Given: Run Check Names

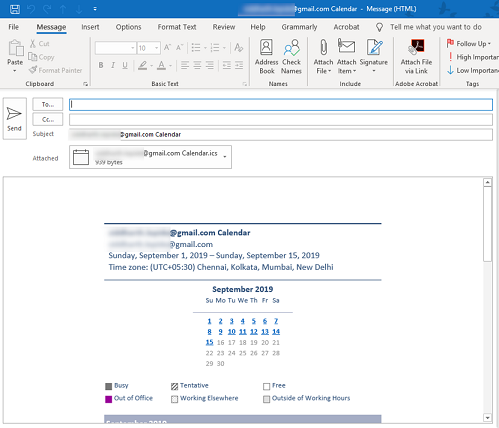Looking at the screenshot, I should click(x=291, y=56).
